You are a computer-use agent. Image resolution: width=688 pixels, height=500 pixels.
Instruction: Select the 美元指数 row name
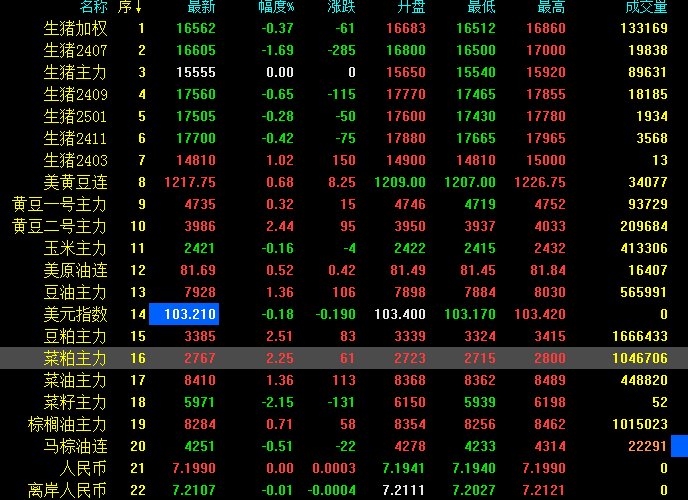tap(75, 314)
